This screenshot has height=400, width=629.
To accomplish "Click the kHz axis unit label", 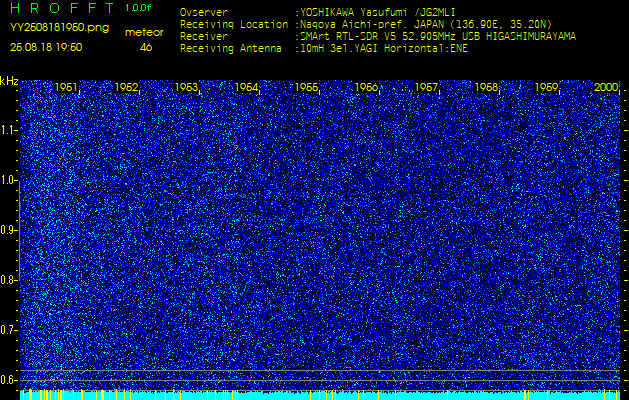I will coord(9,81).
